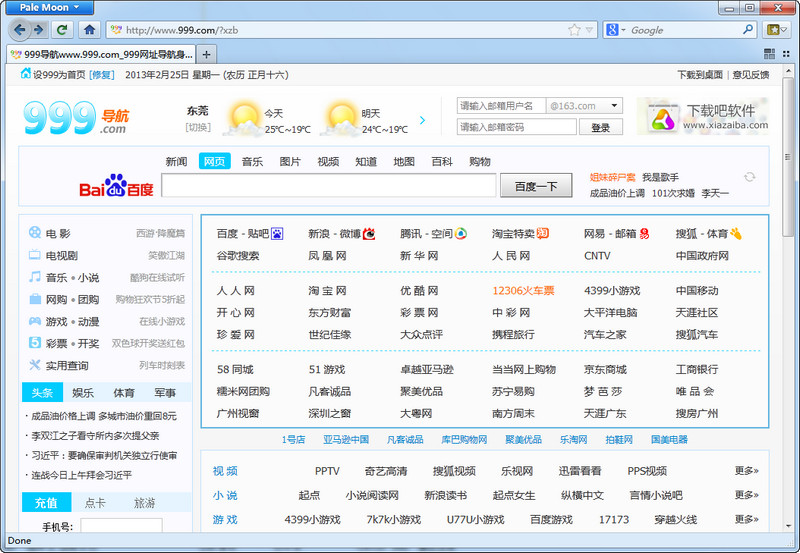Expand 更多 in the 游戏 row
The width and height of the screenshot is (800, 553).
click(x=746, y=519)
